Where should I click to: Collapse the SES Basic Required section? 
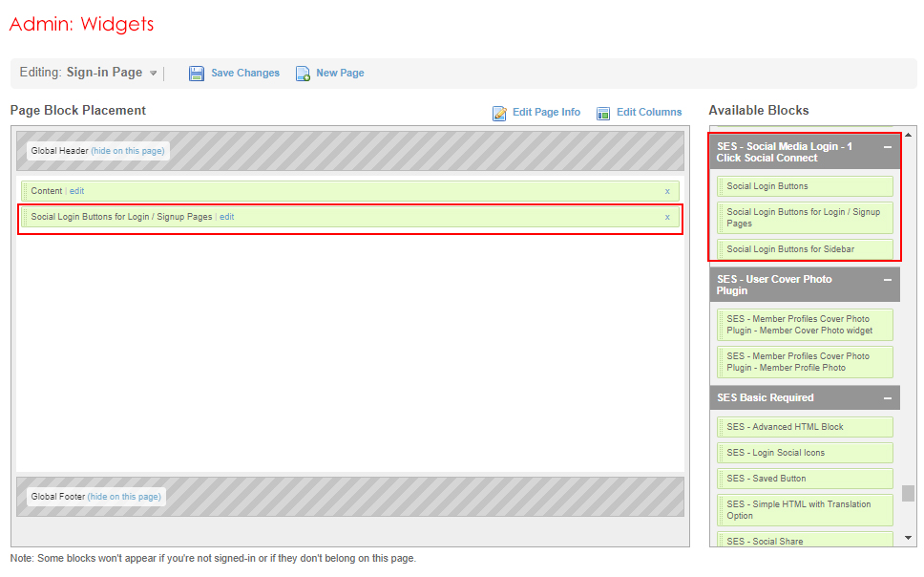888,398
